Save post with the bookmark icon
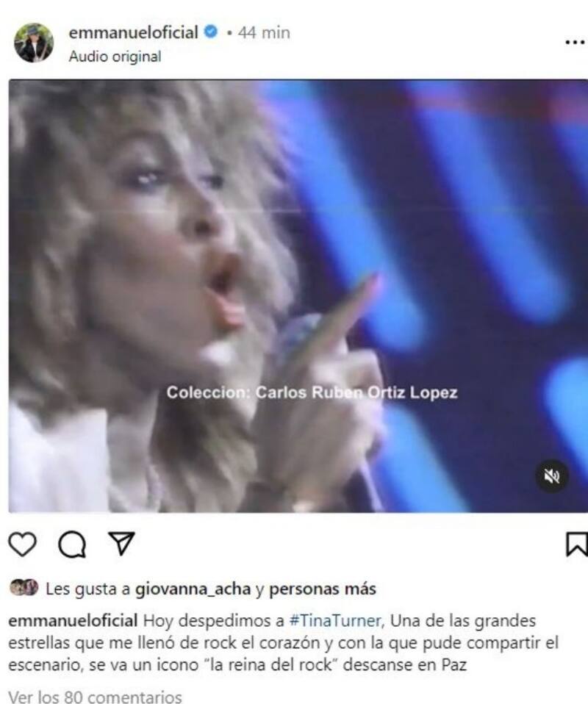Screen dimensions: 588x704 click(x=576, y=544)
